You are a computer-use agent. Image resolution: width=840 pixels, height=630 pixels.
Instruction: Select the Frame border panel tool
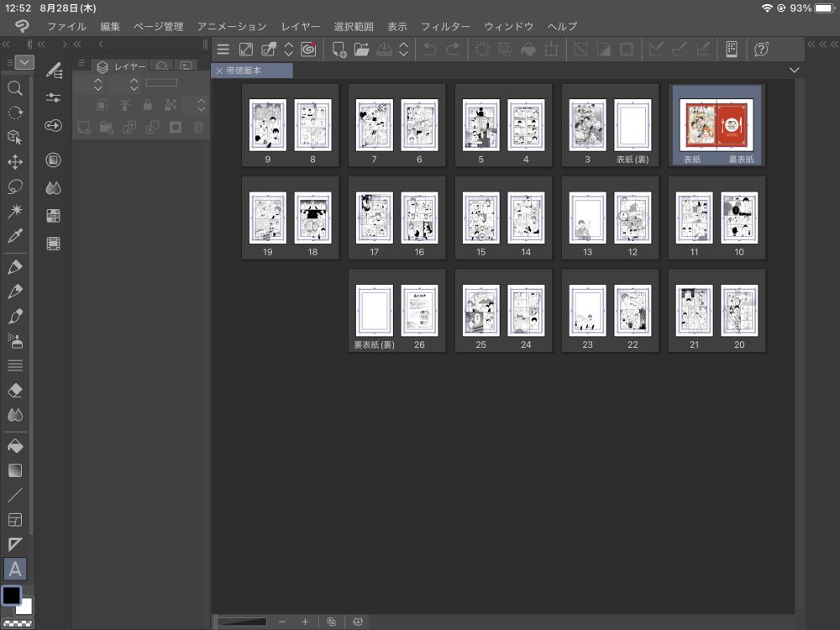tap(15, 520)
